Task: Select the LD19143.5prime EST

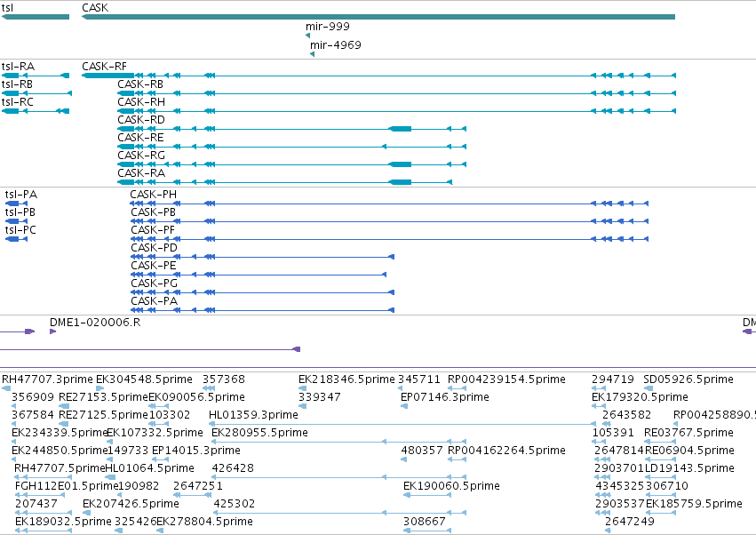Action: coord(660,477)
